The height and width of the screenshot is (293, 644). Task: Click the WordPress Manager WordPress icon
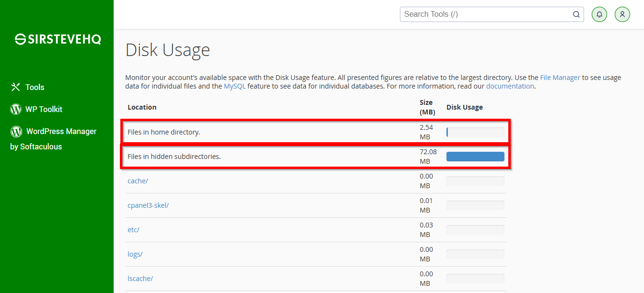click(16, 131)
